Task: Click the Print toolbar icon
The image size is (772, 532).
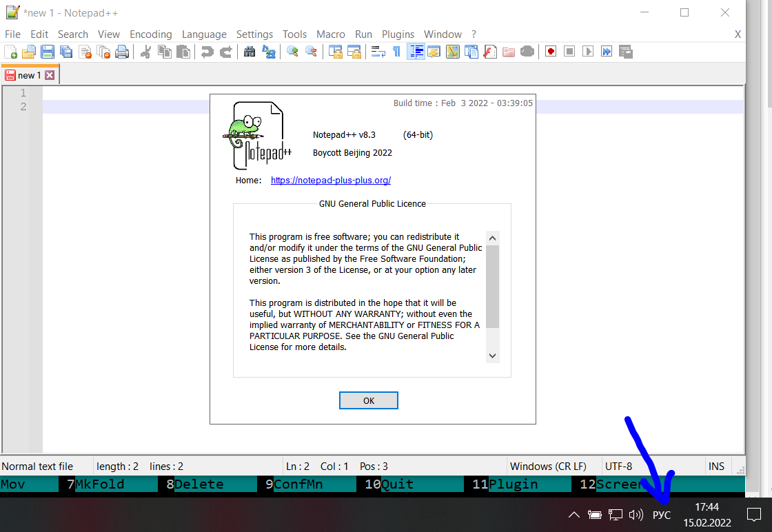Action: pyautogui.click(x=123, y=52)
